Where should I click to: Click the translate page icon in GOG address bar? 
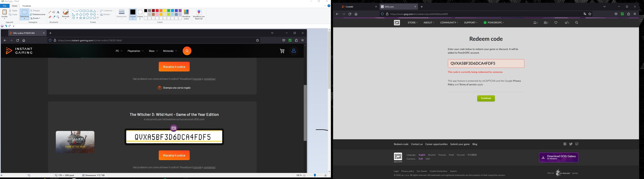pos(585,14)
